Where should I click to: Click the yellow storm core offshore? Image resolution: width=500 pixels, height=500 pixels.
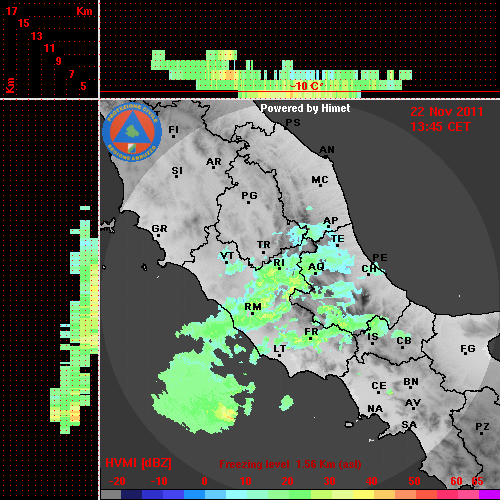point(226,413)
